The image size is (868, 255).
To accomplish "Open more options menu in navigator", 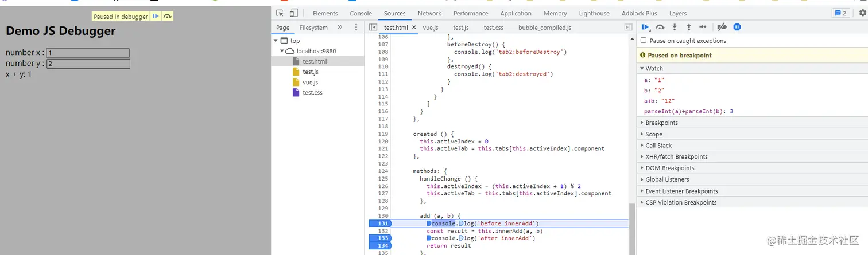I will pyautogui.click(x=356, y=27).
